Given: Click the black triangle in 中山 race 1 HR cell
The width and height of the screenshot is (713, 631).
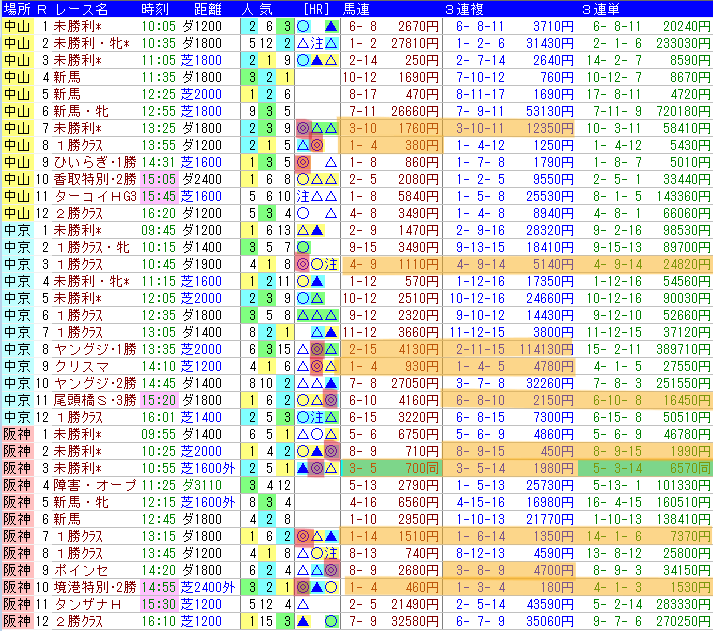Looking at the screenshot, I should (x=331, y=26).
